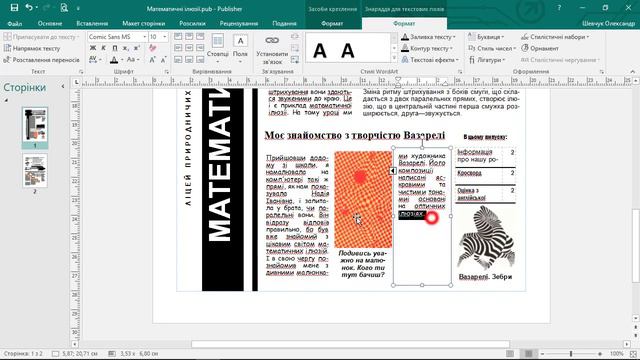640x360 pixels.
Task: Click the increase font size icon
Action: pos(152,60)
